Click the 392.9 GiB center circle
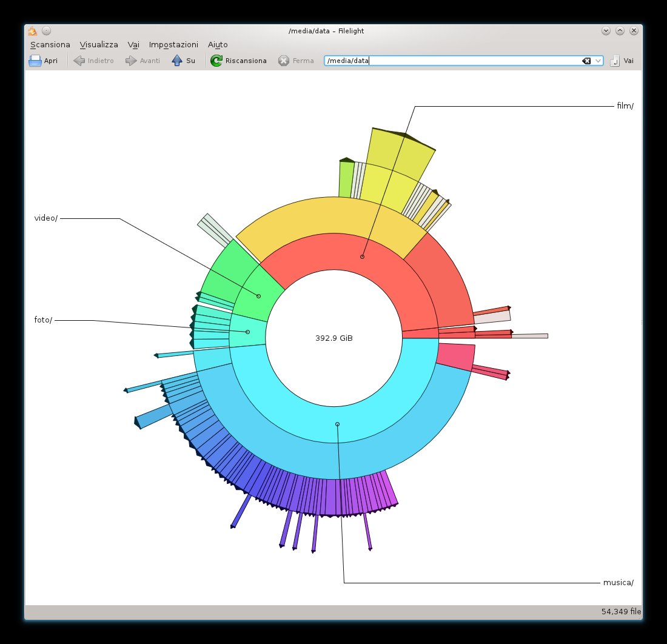 coord(333,338)
